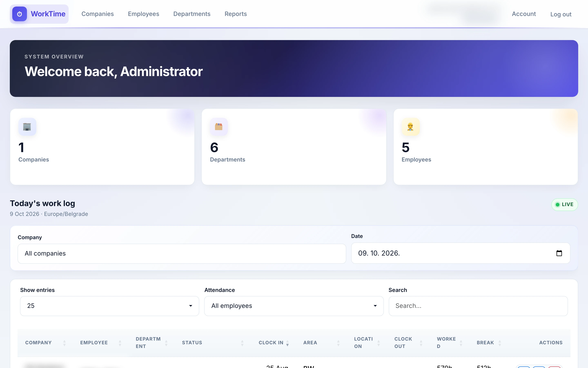Sort table by STATUS column

point(213,343)
